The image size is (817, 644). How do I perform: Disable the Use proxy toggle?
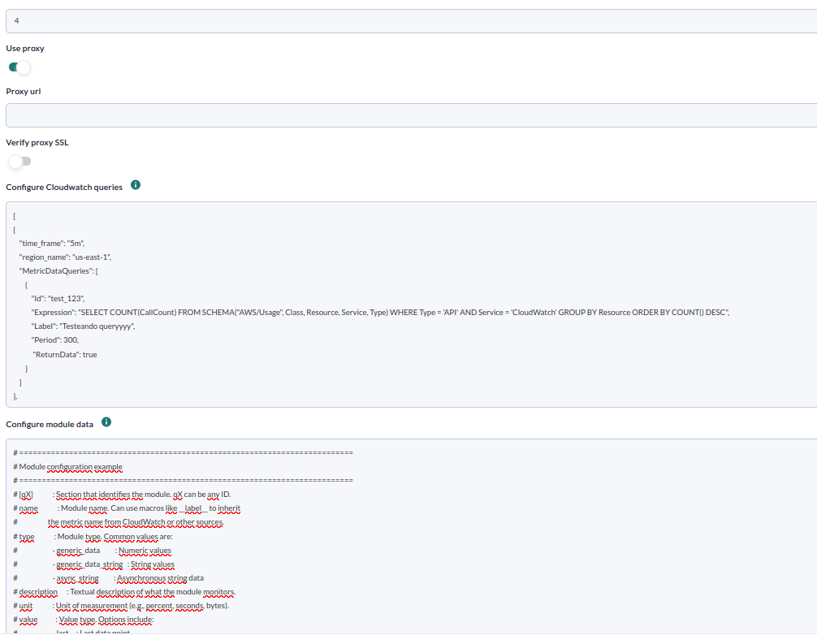(19, 67)
